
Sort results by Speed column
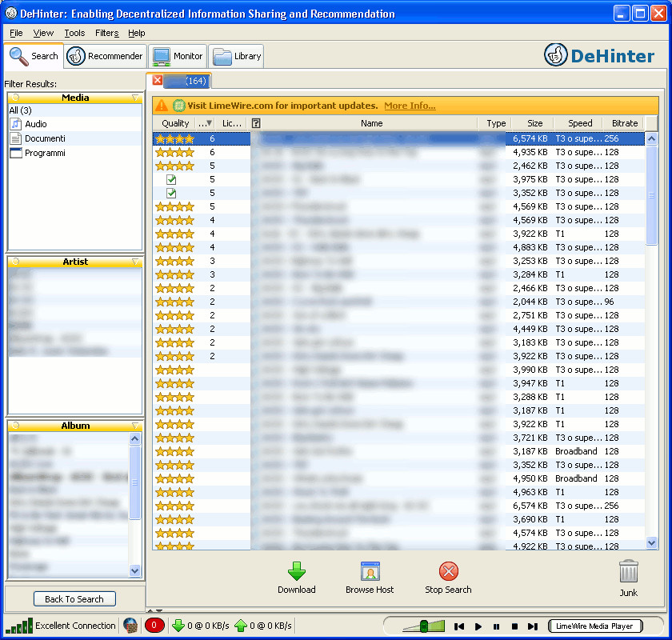[x=579, y=123]
